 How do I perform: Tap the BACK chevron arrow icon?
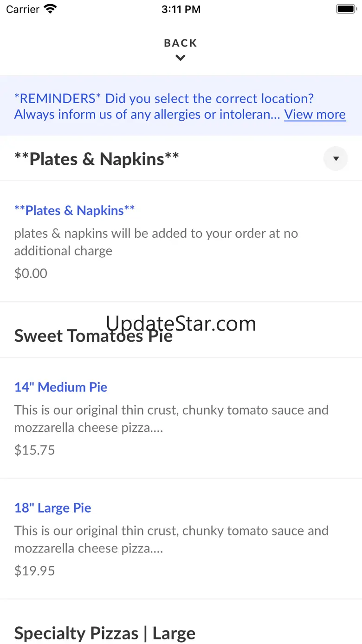(181, 58)
